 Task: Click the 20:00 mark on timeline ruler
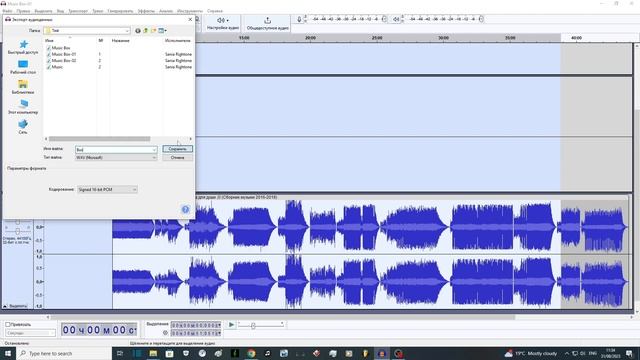[x=310, y=38]
